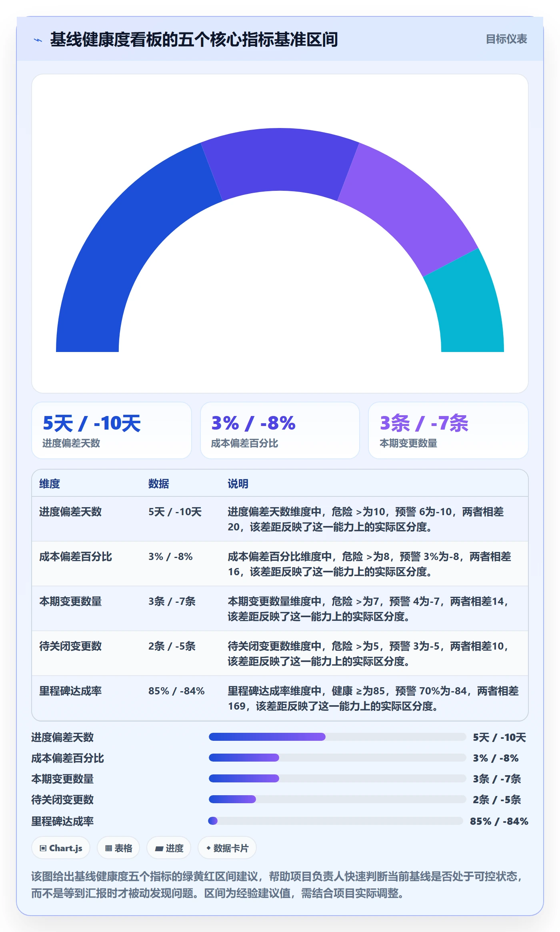This screenshot has height=932, width=560.
Task: Select the 进度 tag chip
Action: pyautogui.click(x=169, y=848)
